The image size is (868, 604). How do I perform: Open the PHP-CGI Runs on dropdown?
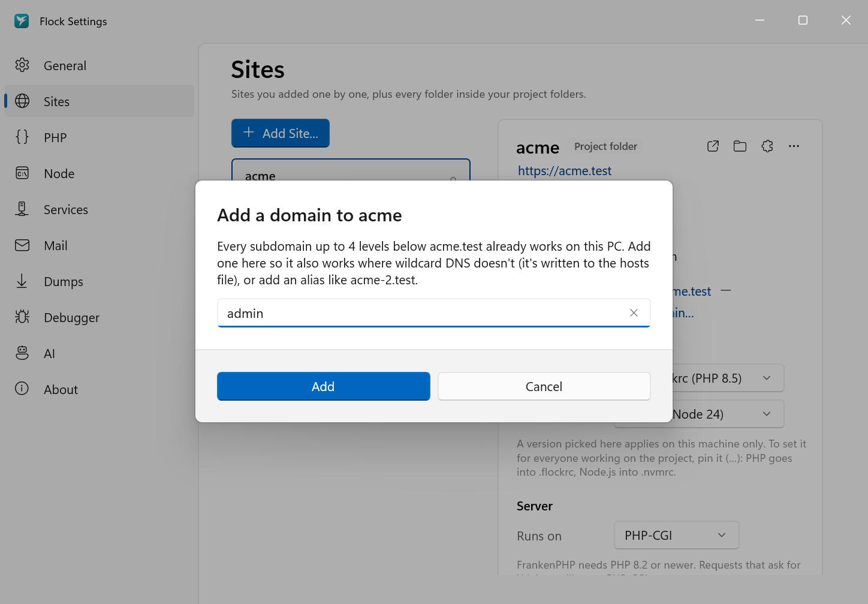677,535
